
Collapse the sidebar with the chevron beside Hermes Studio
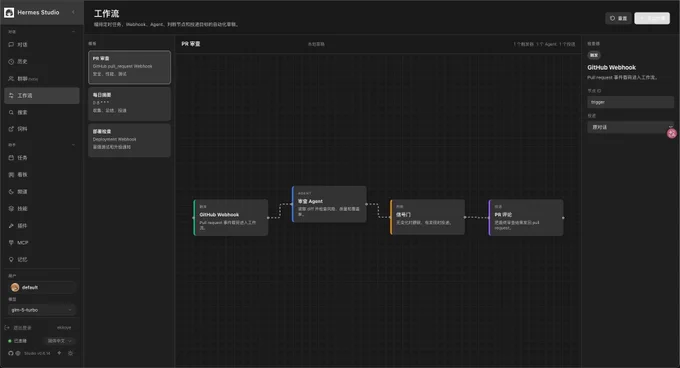coord(73,12)
